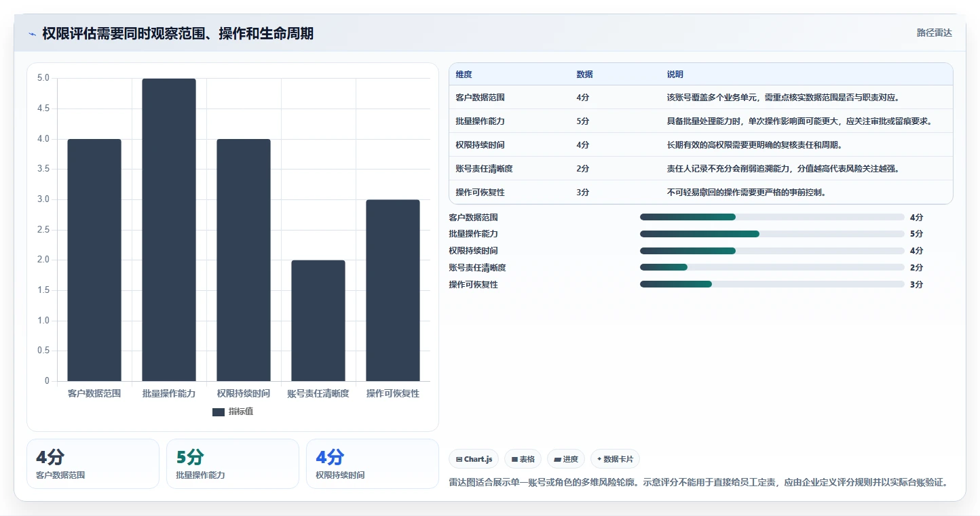Viewport: 980px width, 516px height.
Task: Click the 2分 value in the table
Action: [x=583, y=169]
